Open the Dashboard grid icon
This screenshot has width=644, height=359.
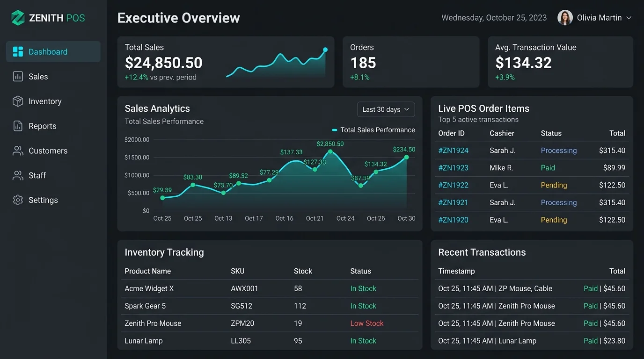(18, 52)
